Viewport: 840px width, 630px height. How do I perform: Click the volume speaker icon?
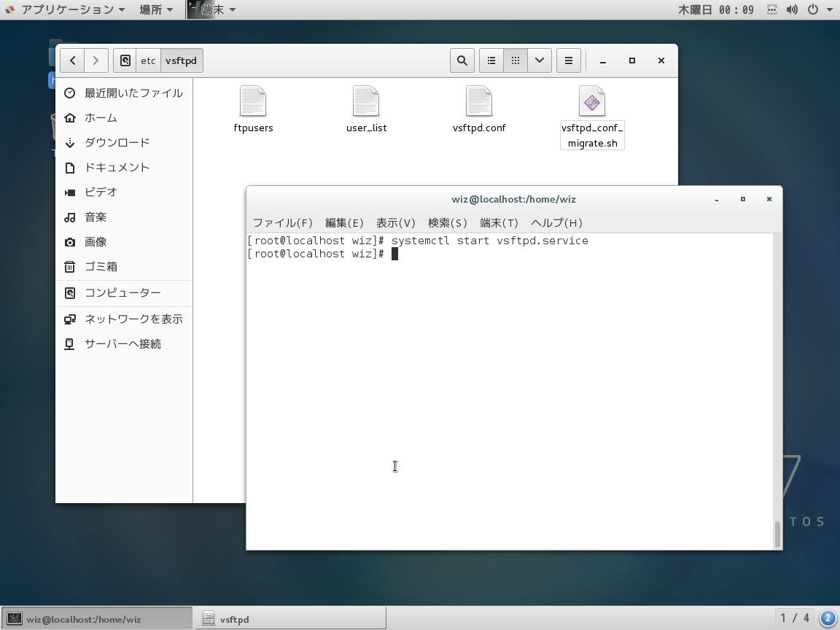click(x=792, y=9)
